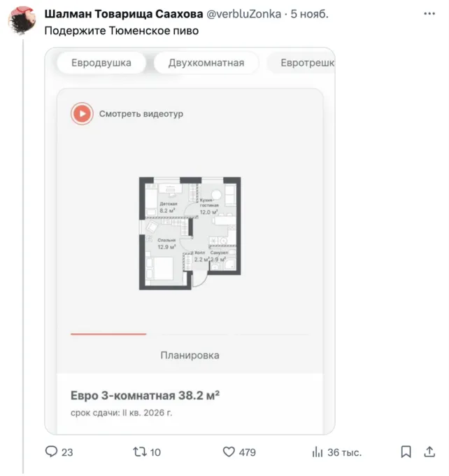The image size is (449, 476).
Task: Open the @verbluZonka handle link
Action: [x=244, y=14]
